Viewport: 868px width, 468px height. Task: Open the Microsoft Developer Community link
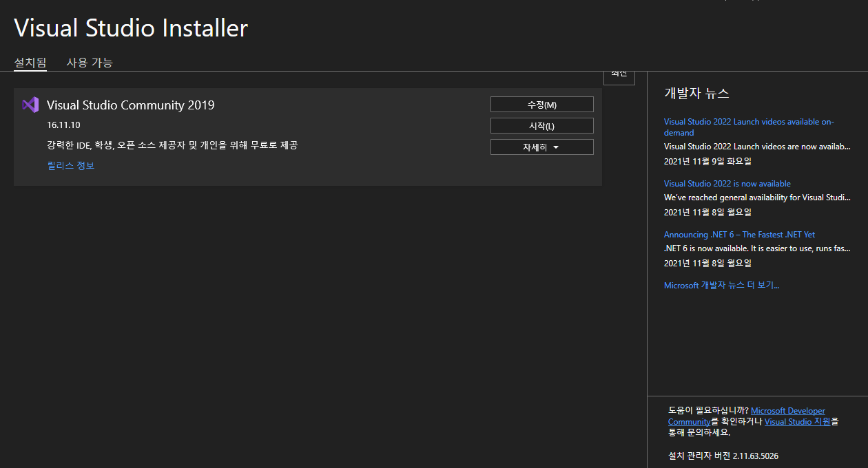coord(746,416)
